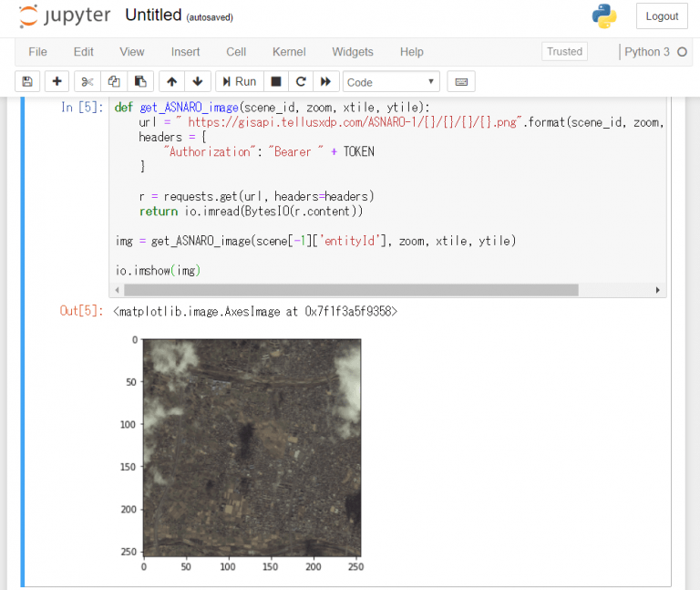This screenshot has height=590, width=700.
Task: Click the satellite image plot output
Action: 252,448
